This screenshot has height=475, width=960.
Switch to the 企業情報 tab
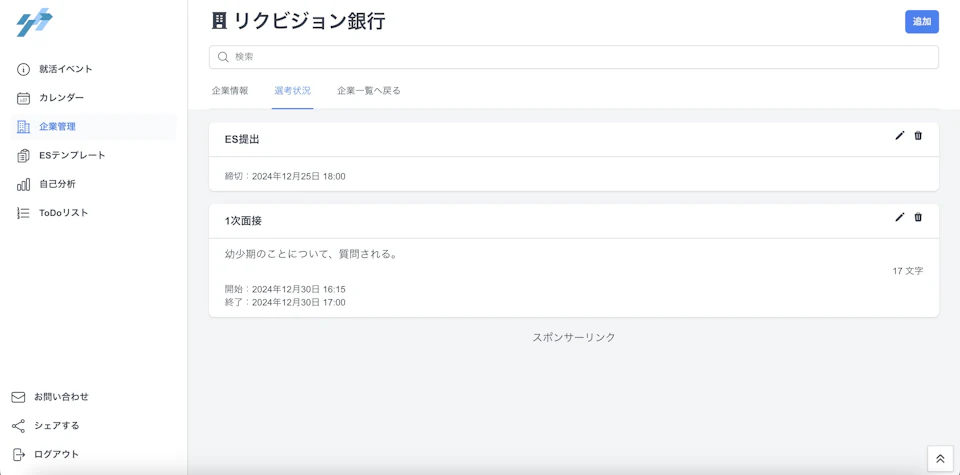[230, 91]
